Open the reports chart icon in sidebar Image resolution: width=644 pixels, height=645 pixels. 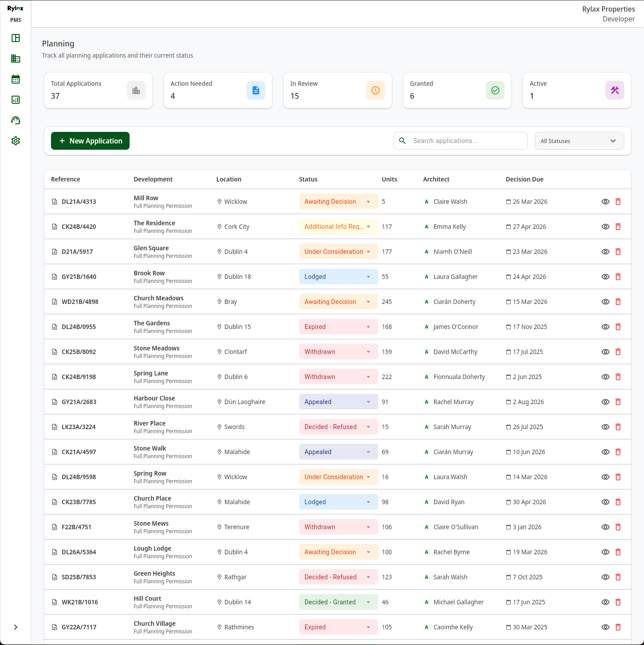pos(16,100)
